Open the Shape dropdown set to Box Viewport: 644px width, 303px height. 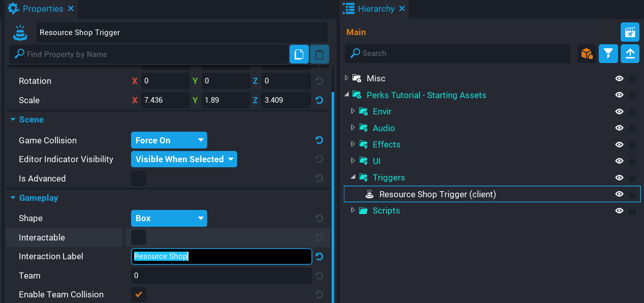pyautogui.click(x=169, y=218)
